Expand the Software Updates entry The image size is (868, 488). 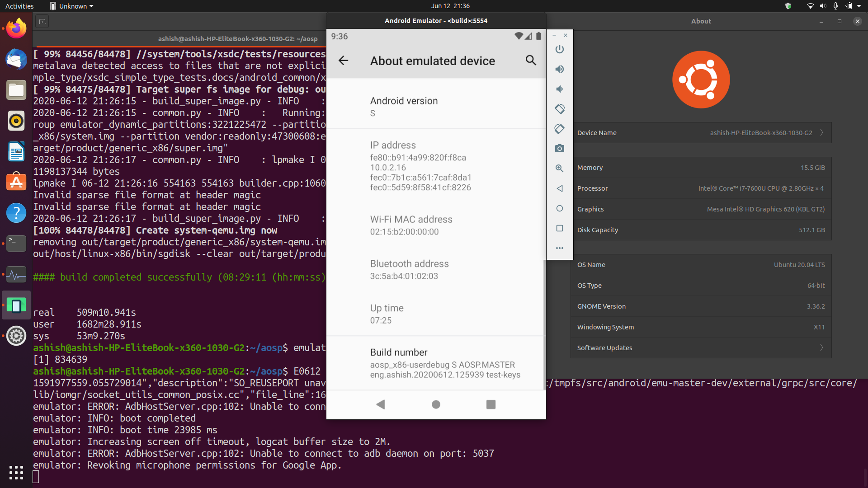[x=821, y=347]
